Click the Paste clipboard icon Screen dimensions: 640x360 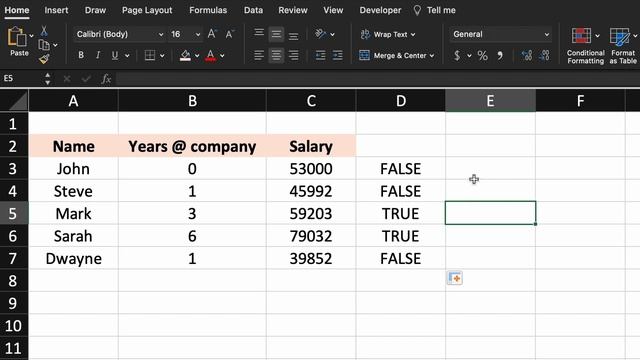point(17,37)
